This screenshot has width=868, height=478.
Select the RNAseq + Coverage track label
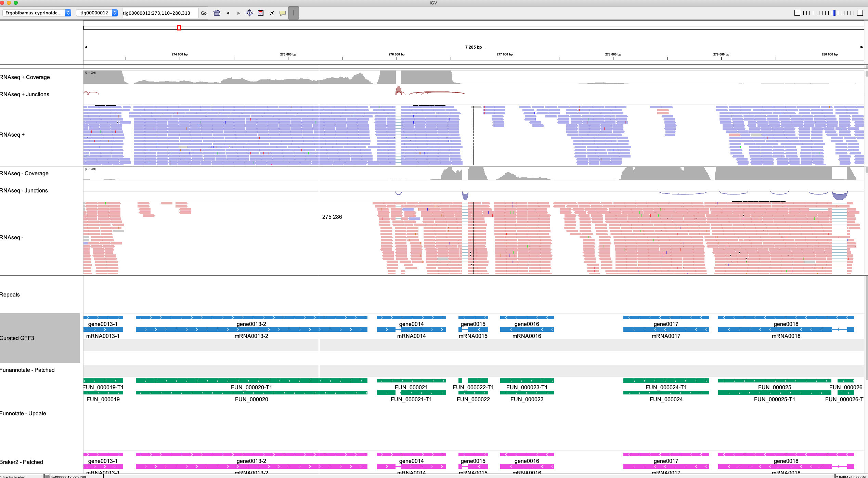[x=25, y=77]
